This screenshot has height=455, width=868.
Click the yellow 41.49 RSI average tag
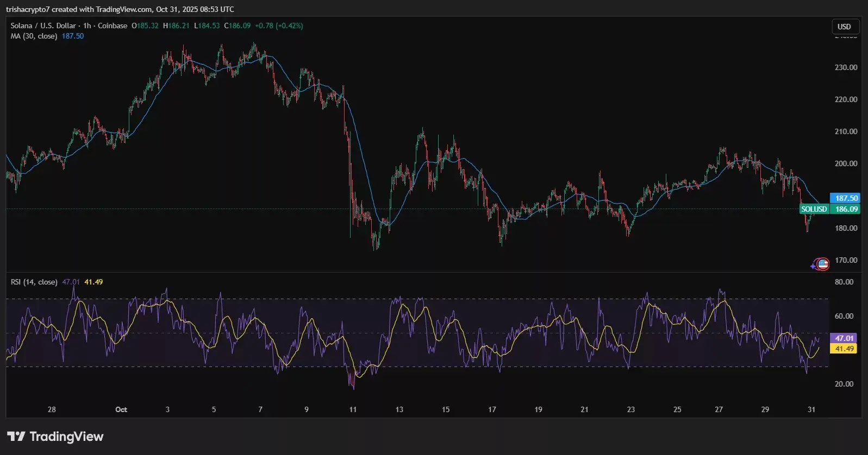pos(844,349)
